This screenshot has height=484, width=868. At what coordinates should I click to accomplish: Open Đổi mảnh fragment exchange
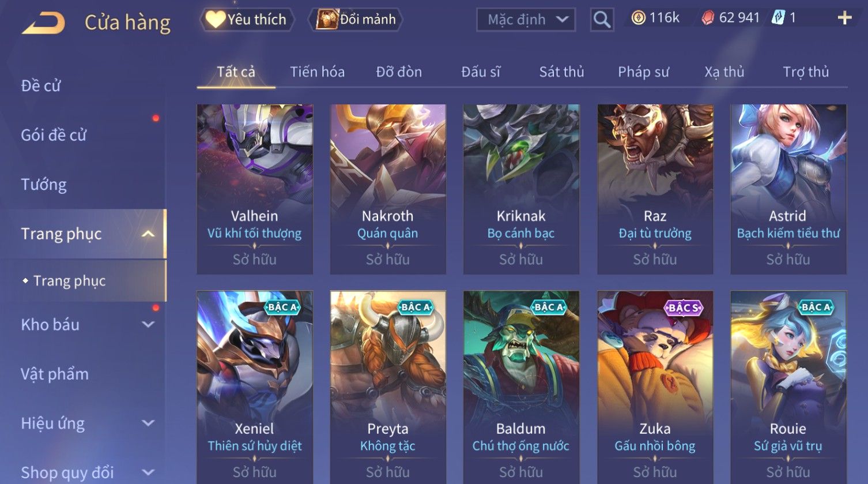coord(356,20)
